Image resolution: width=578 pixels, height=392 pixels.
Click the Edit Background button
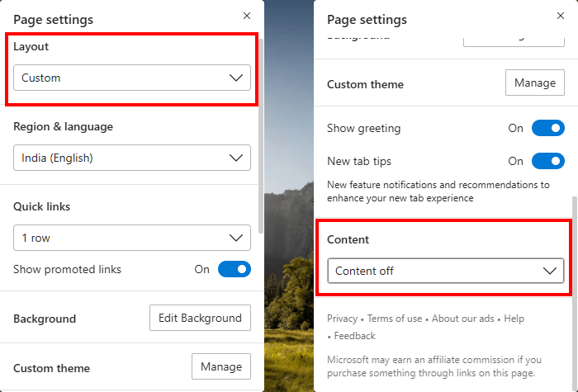coord(200,318)
